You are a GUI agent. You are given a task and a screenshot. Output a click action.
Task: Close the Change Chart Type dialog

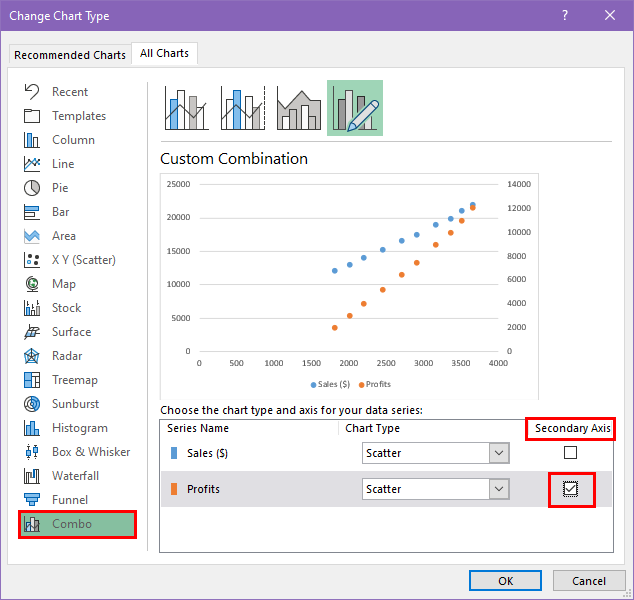[x=610, y=15]
